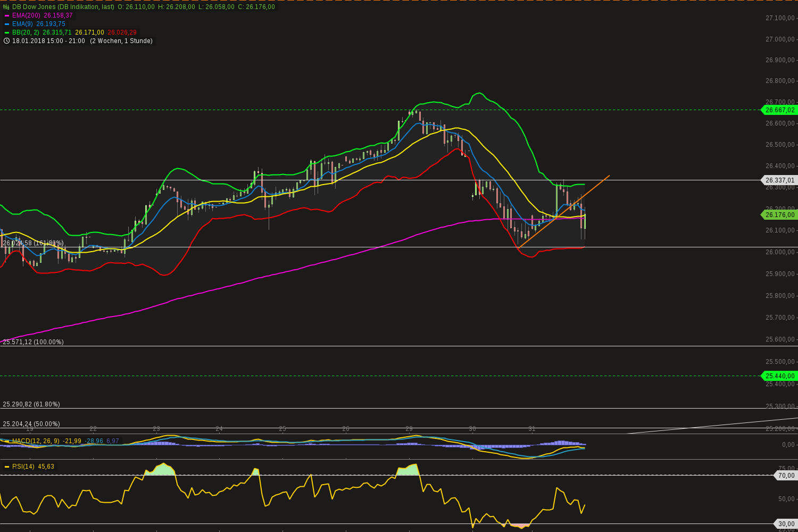Click the '18.01.2018 15:00 - 21:00' time range
This screenshot has height=532, width=798.
point(48,41)
